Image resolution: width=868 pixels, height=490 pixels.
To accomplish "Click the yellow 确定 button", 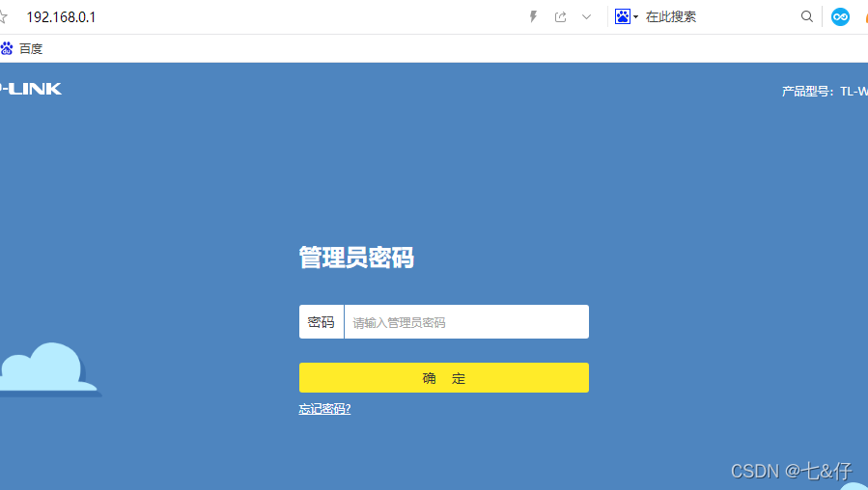I will tap(444, 378).
